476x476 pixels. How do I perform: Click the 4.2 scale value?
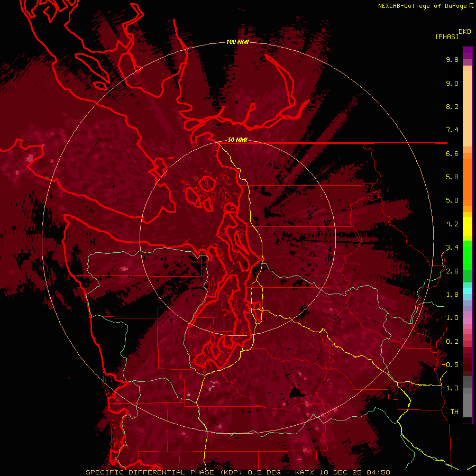[452, 224]
